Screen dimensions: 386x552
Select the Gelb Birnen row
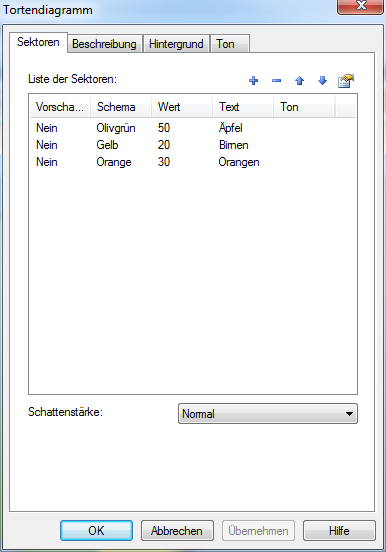[192, 145]
